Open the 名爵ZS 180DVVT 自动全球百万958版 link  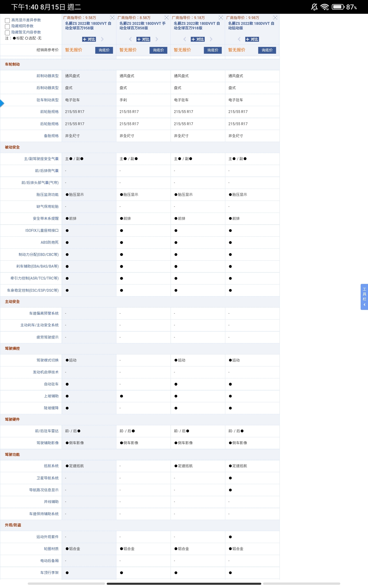tap(88, 26)
